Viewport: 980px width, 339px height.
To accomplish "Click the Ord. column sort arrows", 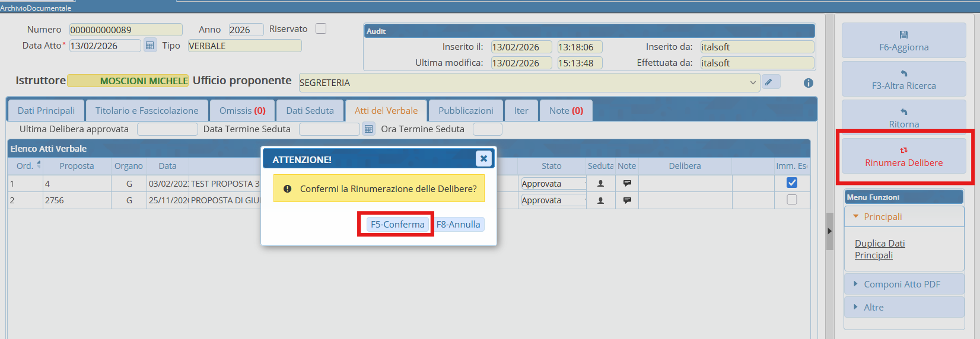I will point(39,165).
